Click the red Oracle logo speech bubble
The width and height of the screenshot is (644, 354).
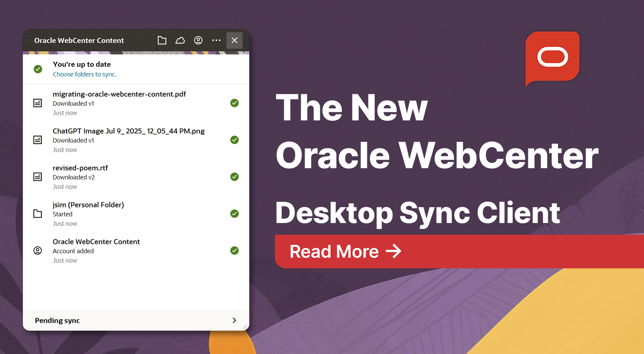(x=553, y=58)
